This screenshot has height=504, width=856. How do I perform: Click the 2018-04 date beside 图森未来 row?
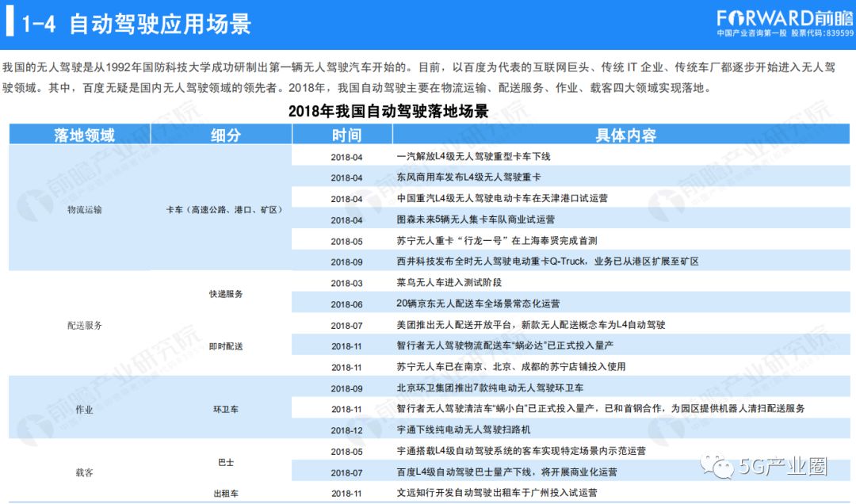346,220
